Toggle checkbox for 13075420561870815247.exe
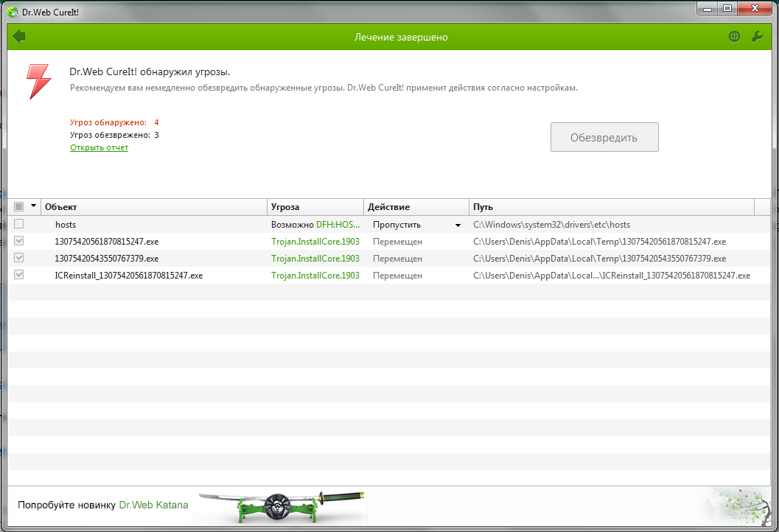Viewport: 779px width, 532px height. click(19, 241)
